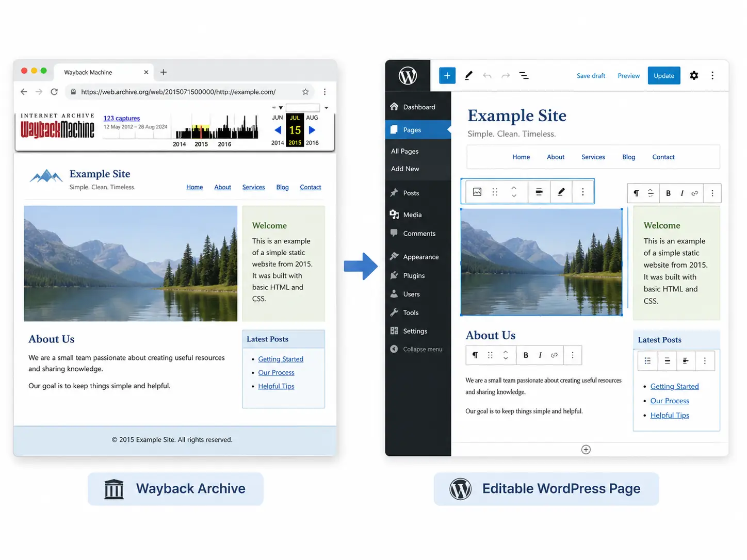Click paragraph icon in Welcome block toolbar
This screenshot has height=560, width=747.
[x=636, y=193]
